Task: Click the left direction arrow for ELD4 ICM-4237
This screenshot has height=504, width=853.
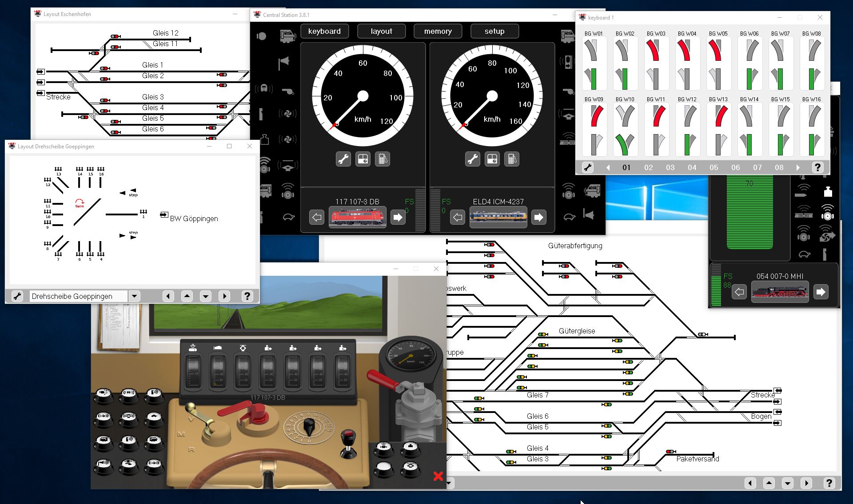Action: pyautogui.click(x=458, y=217)
